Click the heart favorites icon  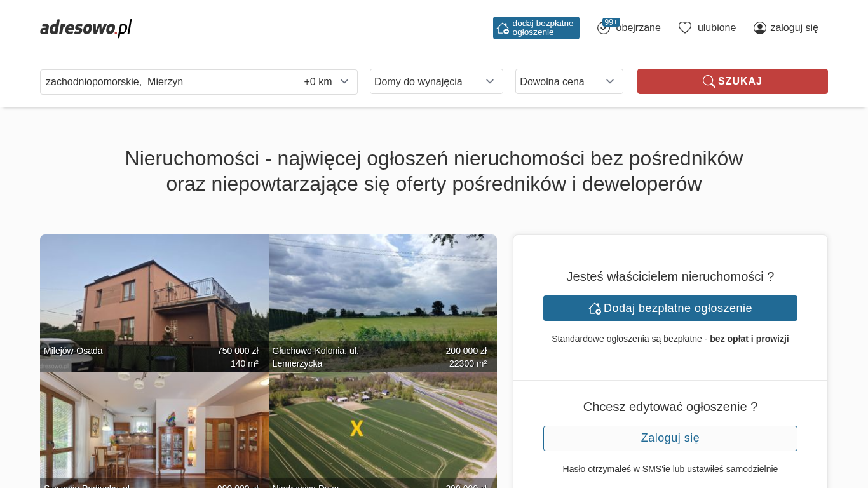point(684,28)
